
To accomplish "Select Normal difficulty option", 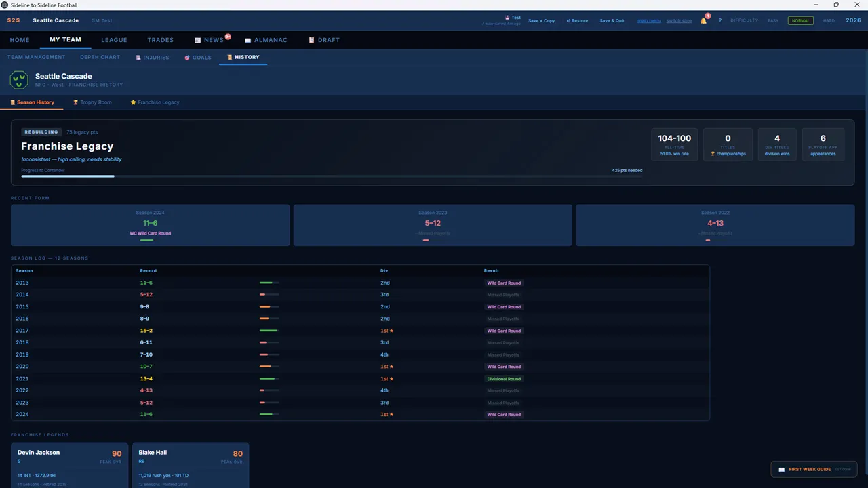I will (801, 20).
